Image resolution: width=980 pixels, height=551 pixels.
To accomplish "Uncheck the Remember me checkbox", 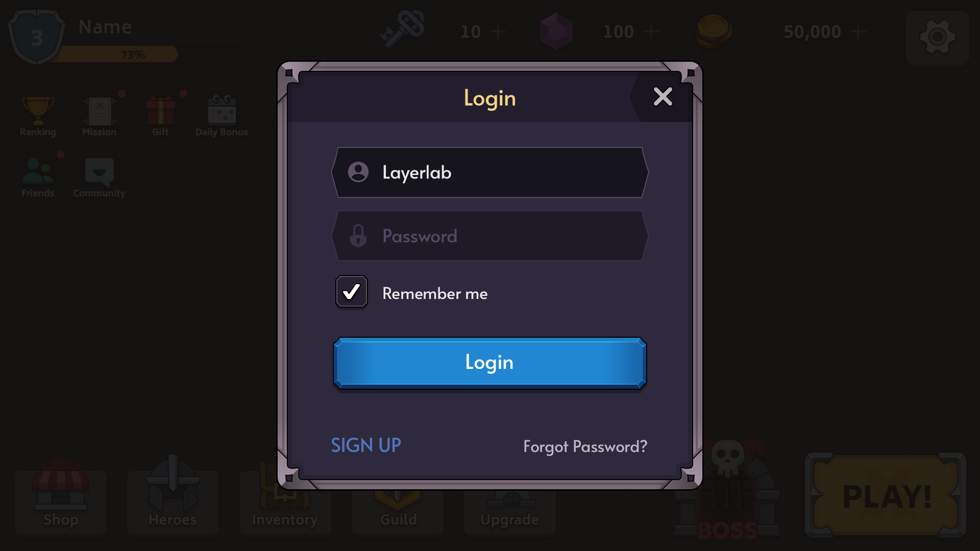I will pyautogui.click(x=351, y=292).
